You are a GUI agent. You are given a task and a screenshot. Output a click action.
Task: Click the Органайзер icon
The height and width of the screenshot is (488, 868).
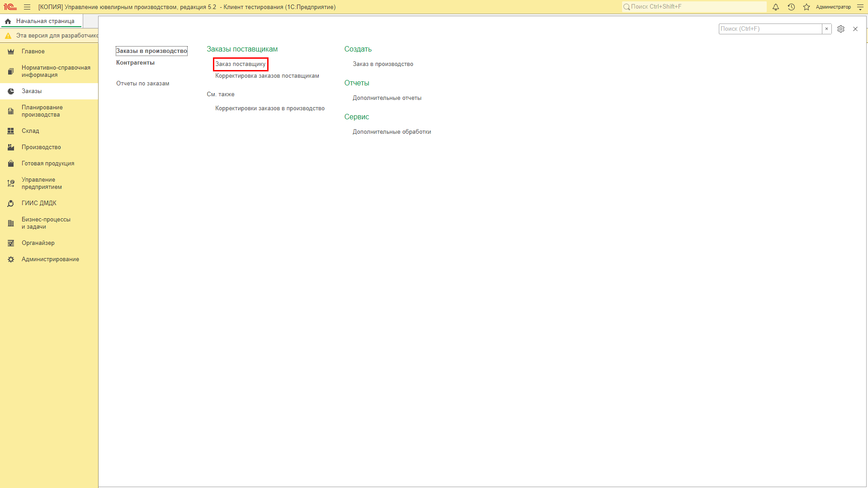pyautogui.click(x=11, y=243)
